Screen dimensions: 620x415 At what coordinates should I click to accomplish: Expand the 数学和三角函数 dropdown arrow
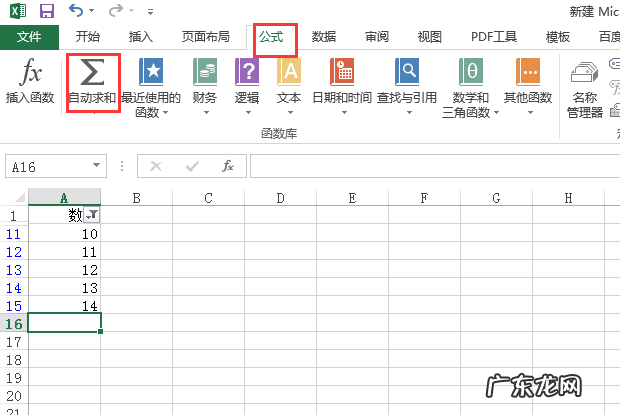(x=496, y=113)
